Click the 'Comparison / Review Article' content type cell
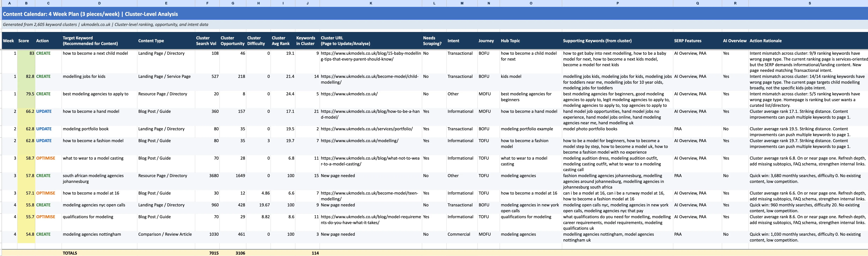The width and height of the screenshot is (868, 256). [165, 234]
